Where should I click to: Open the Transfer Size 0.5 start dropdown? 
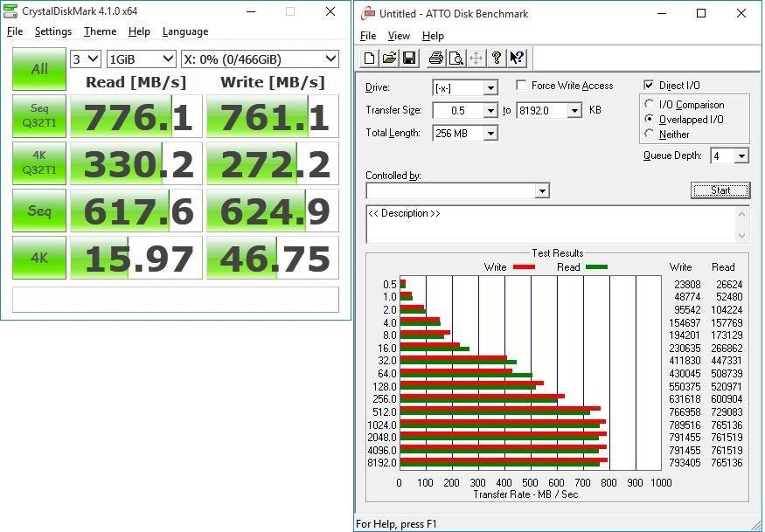490,111
